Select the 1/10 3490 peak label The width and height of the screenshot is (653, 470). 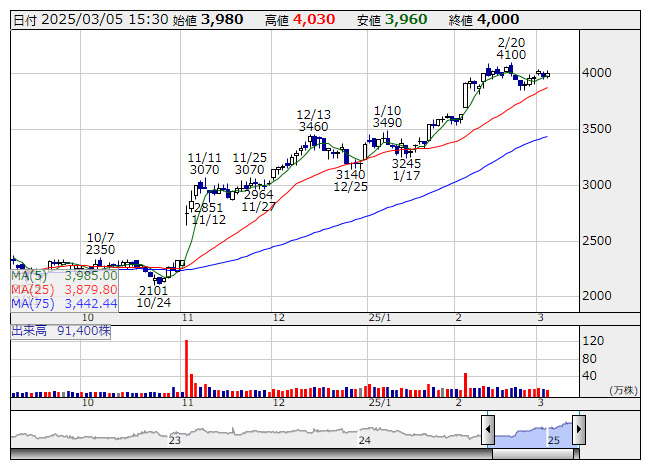tap(387, 117)
